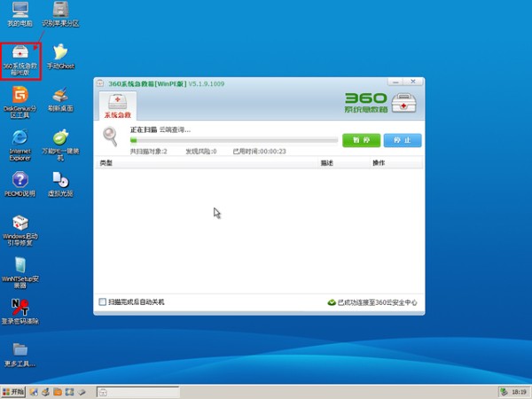Open the orange folder quick-launch icon
Viewport: 532px width, 399px height.
pos(58,392)
